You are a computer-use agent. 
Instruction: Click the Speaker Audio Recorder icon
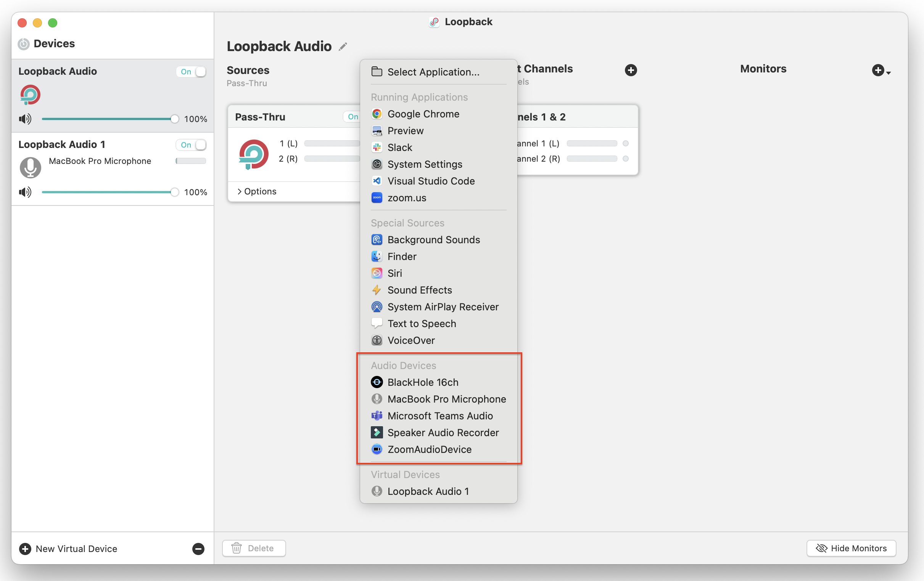click(377, 433)
